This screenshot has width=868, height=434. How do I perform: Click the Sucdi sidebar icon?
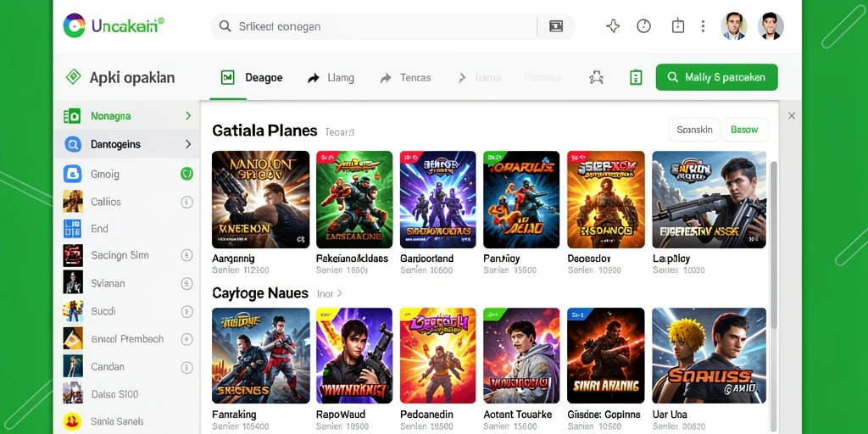point(73,311)
